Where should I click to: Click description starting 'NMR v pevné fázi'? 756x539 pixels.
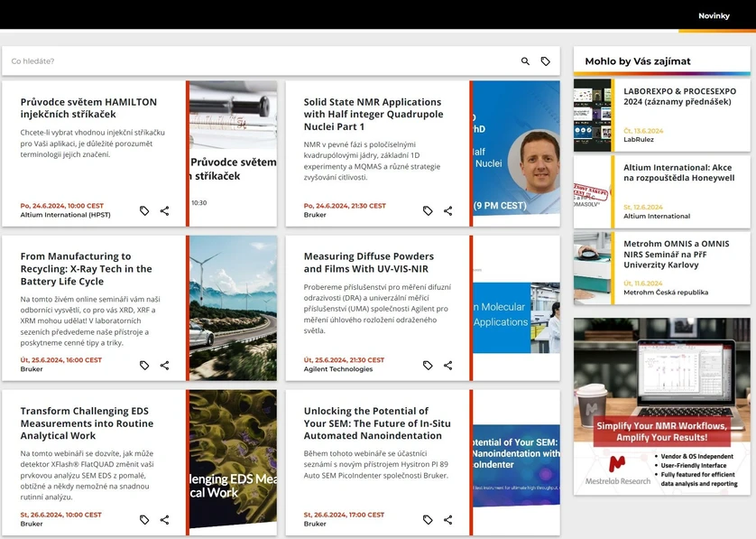coord(372,161)
